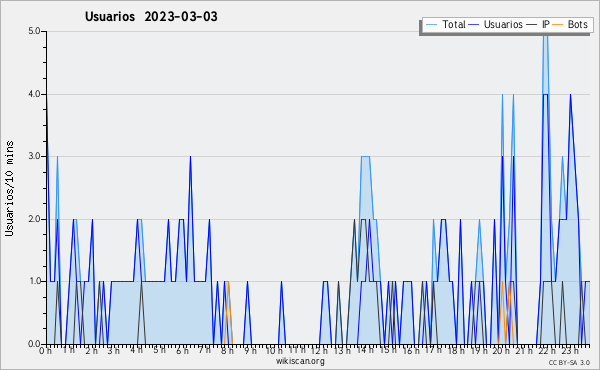Image resolution: width=600 pixels, height=370 pixels.
Task: Click the '7 h' x-axis label
Action: 205,350
